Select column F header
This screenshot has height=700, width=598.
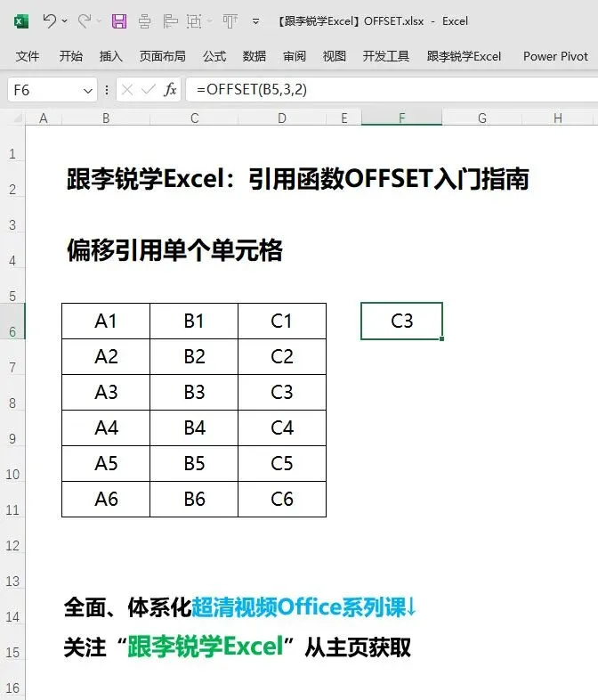click(x=402, y=118)
